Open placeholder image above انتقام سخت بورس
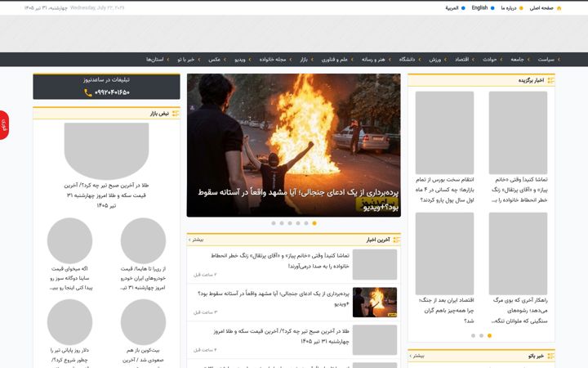Image resolution: width=588 pixels, height=368 pixels. click(x=445, y=132)
